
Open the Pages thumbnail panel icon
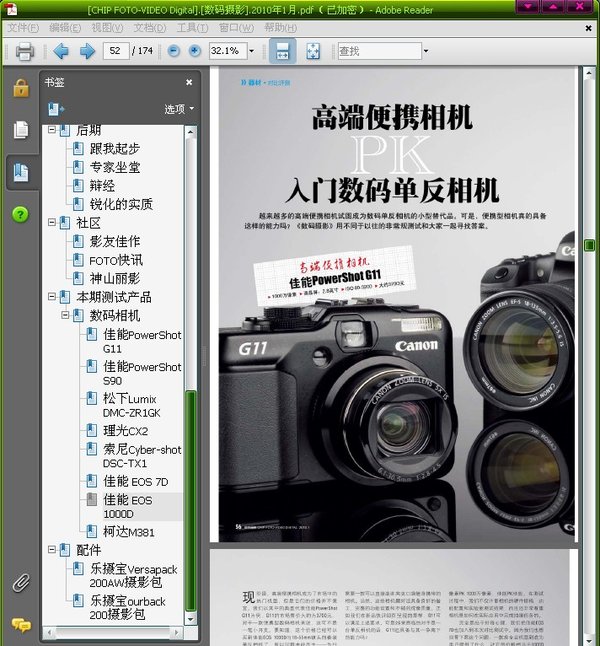coord(20,130)
